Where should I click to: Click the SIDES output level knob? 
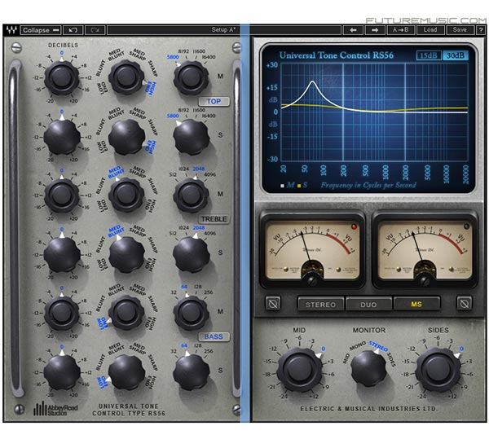coord(438,370)
